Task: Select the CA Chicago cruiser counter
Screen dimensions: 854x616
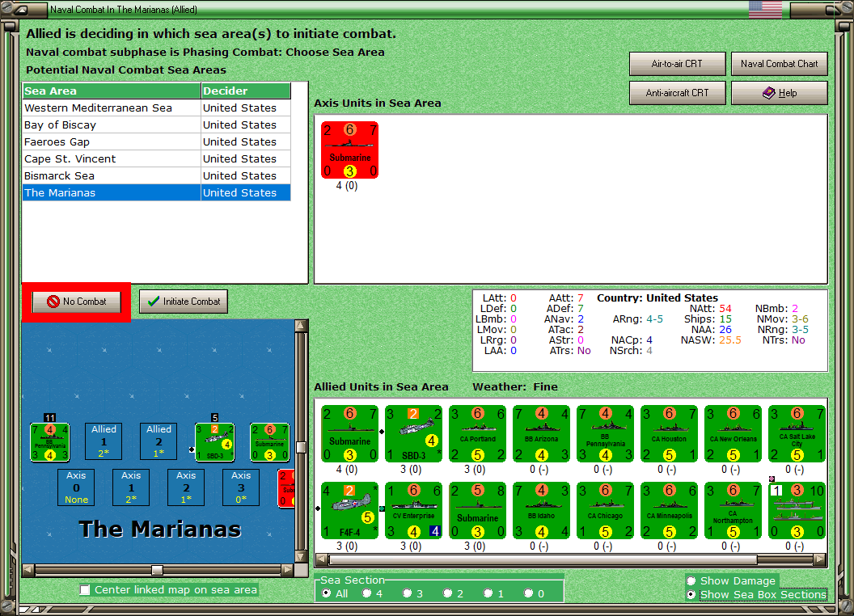Action: pos(605,511)
